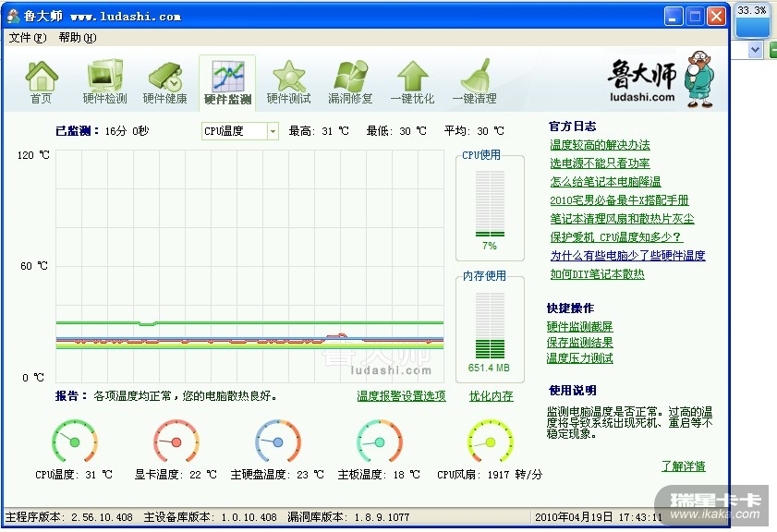Open the 帮助(H) menu
Screen dimensions: 777x532
78,38
